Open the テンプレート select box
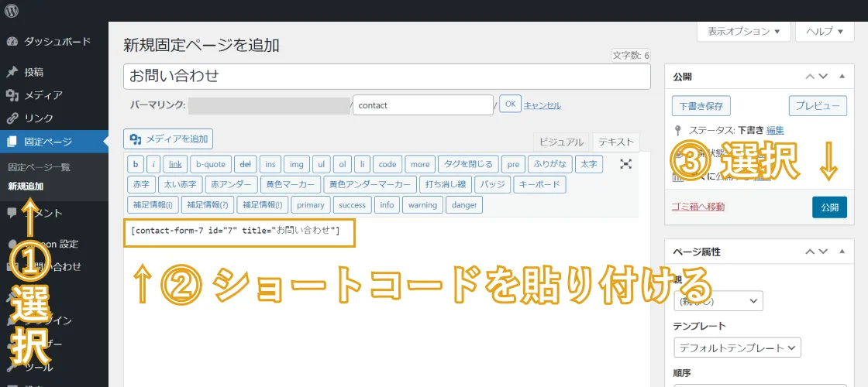 click(x=737, y=348)
